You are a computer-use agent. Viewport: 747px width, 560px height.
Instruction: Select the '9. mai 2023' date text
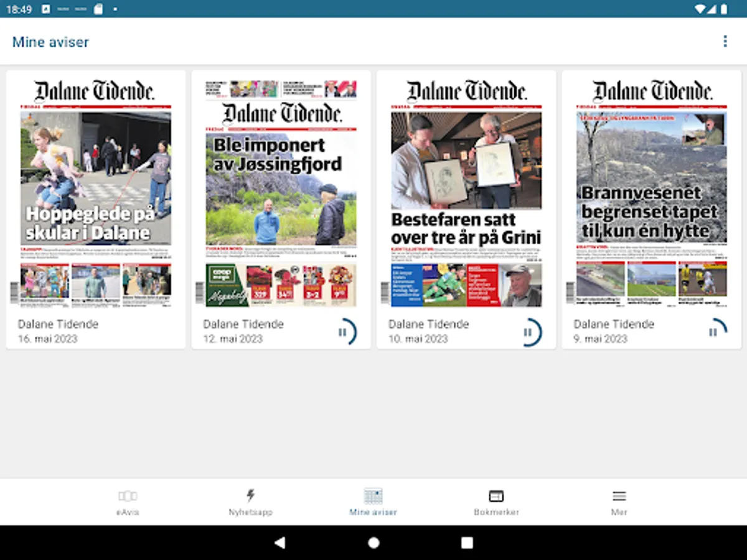pyautogui.click(x=601, y=339)
